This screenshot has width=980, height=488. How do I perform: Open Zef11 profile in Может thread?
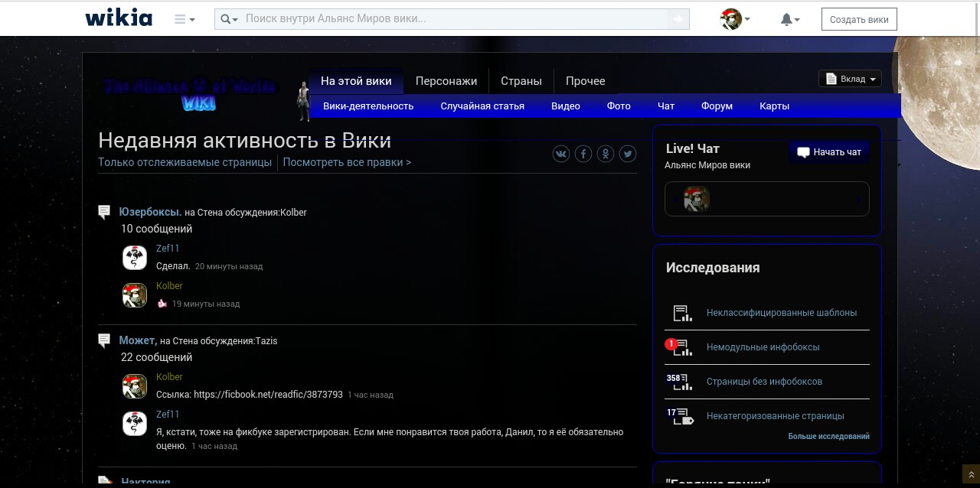(x=168, y=415)
